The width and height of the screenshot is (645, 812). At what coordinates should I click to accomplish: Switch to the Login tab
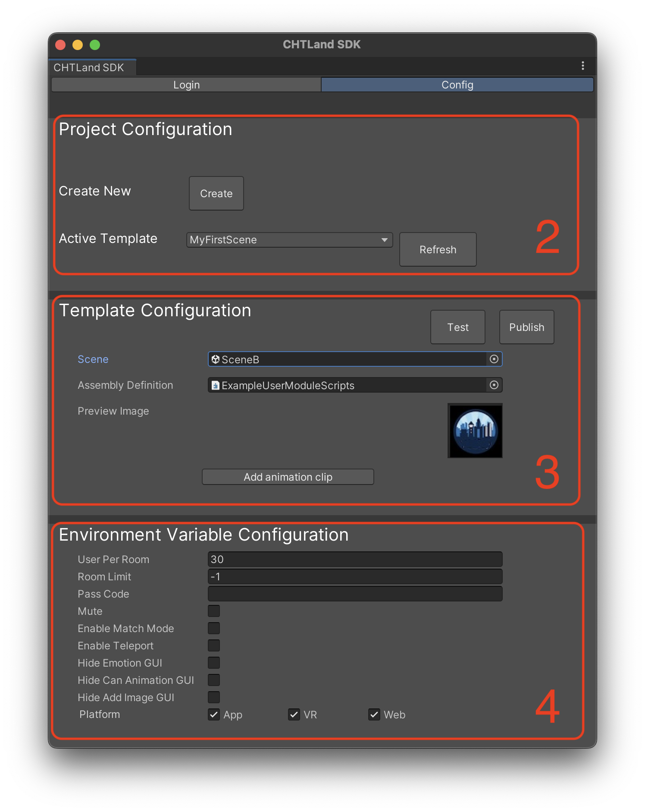coord(186,85)
